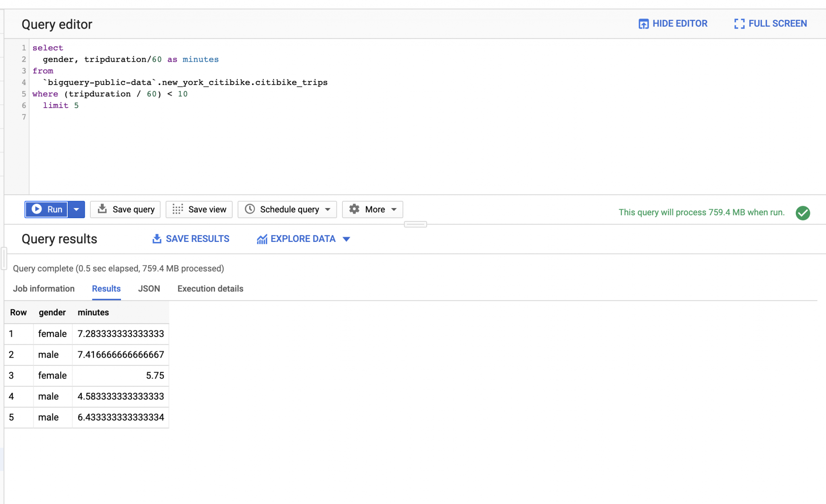Click the Save query button
The width and height of the screenshot is (826, 504).
click(x=133, y=209)
